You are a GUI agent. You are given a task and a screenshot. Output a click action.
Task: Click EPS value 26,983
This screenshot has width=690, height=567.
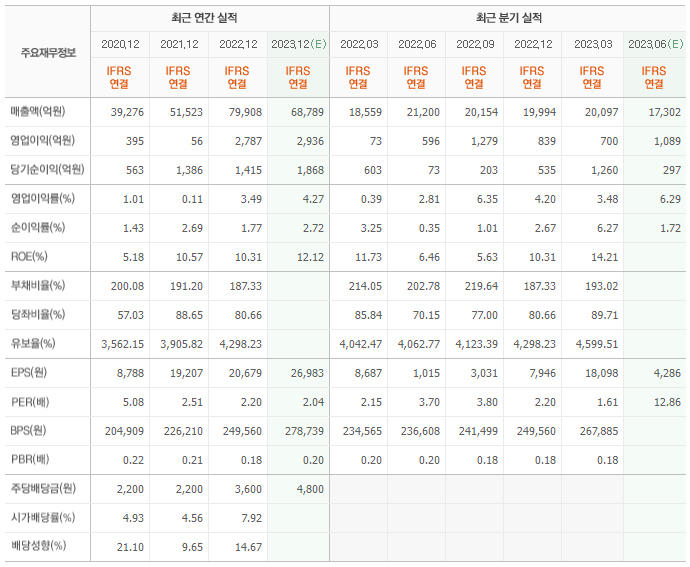click(x=307, y=373)
